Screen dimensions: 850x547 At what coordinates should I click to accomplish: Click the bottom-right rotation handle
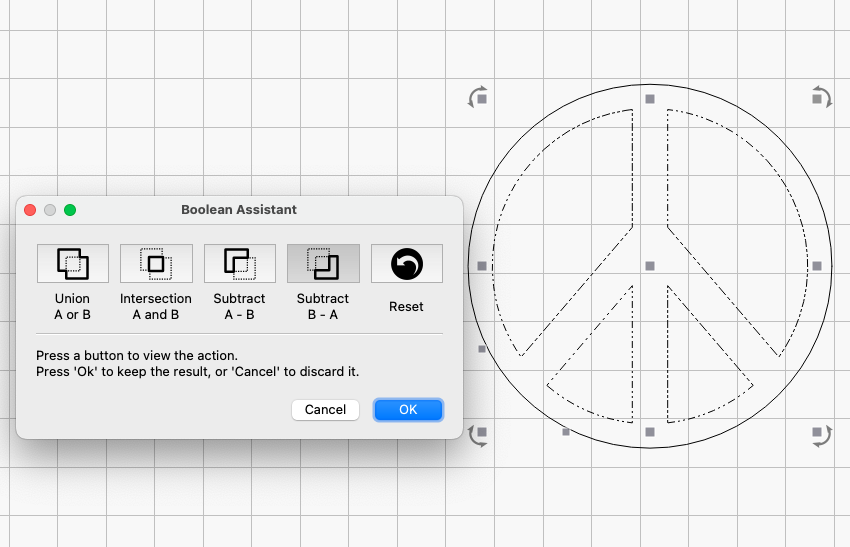coord(821,435)
